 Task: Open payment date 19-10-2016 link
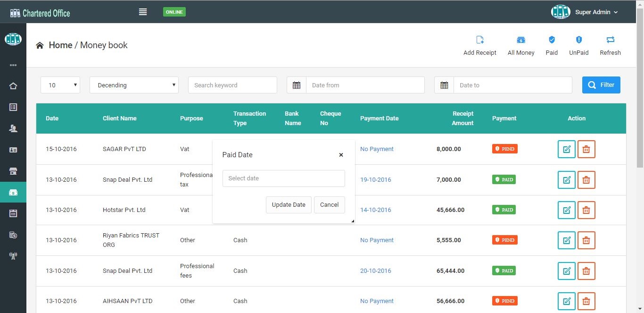(376, 179)
